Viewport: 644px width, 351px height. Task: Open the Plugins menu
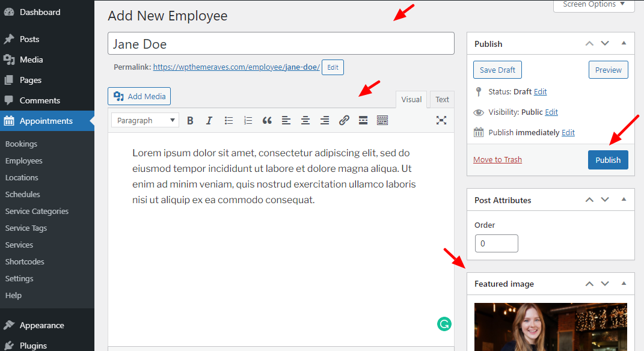33,346
